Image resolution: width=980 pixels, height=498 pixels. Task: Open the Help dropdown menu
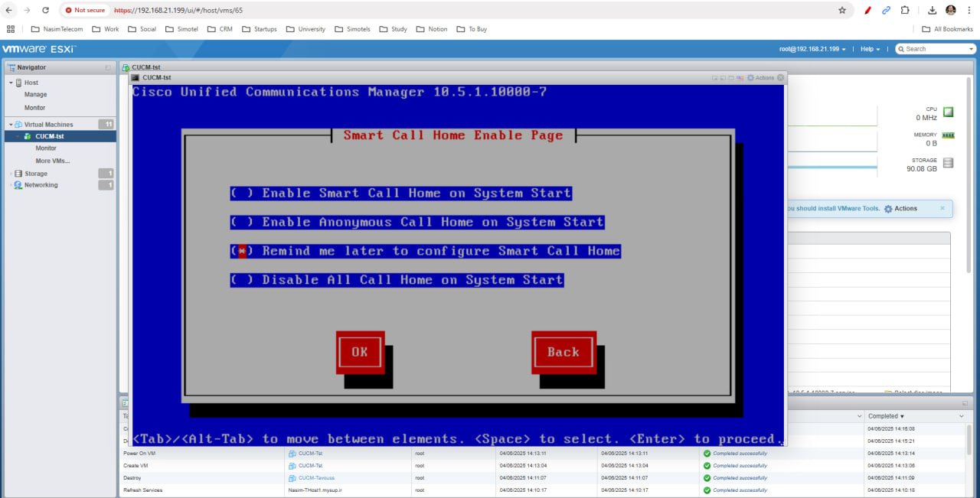click(x=870, y=49)
